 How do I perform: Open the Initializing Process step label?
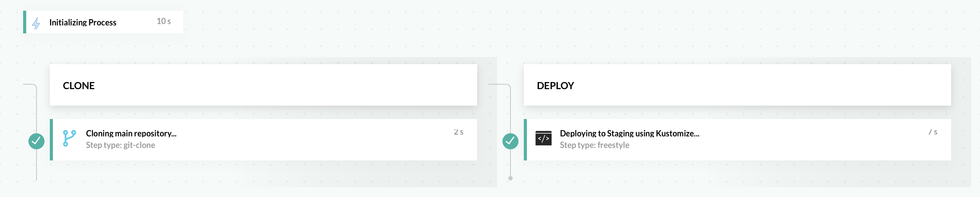coord(83,23)
